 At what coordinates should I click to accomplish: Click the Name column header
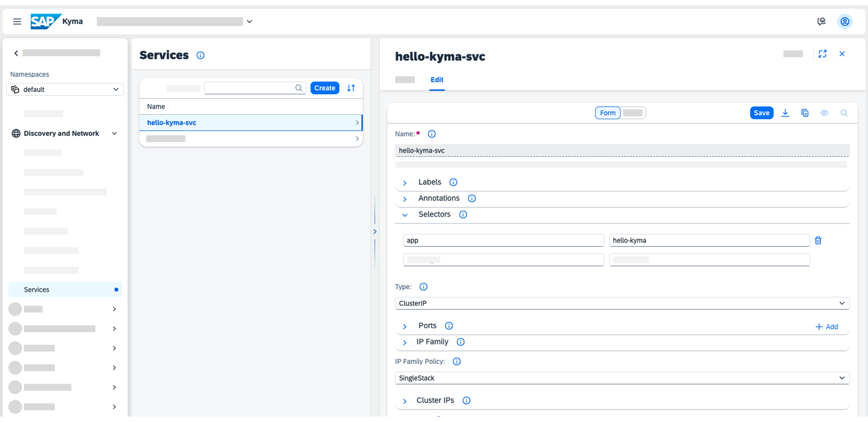[x=156, y=107]
